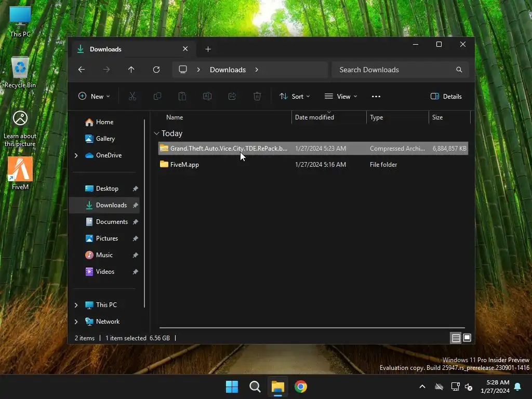The image size is (532, 399).
Task: Open the Sort dropdown menu
Action: [x=295, y=96]
